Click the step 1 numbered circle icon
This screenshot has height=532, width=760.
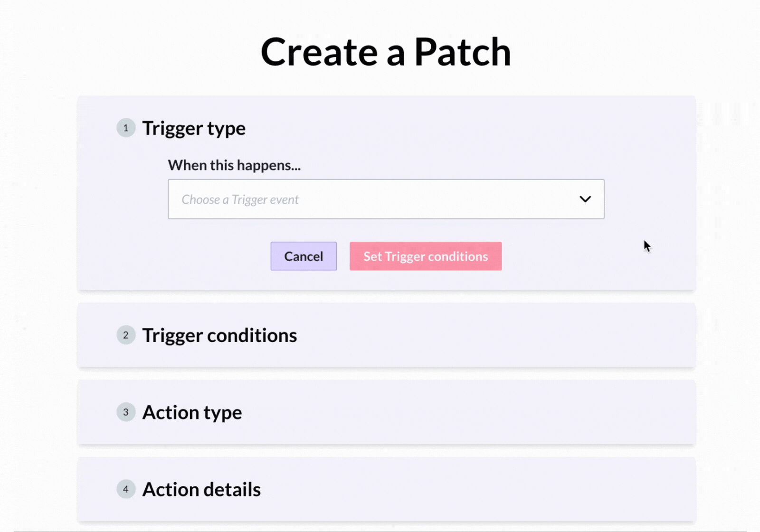point(126,128)
